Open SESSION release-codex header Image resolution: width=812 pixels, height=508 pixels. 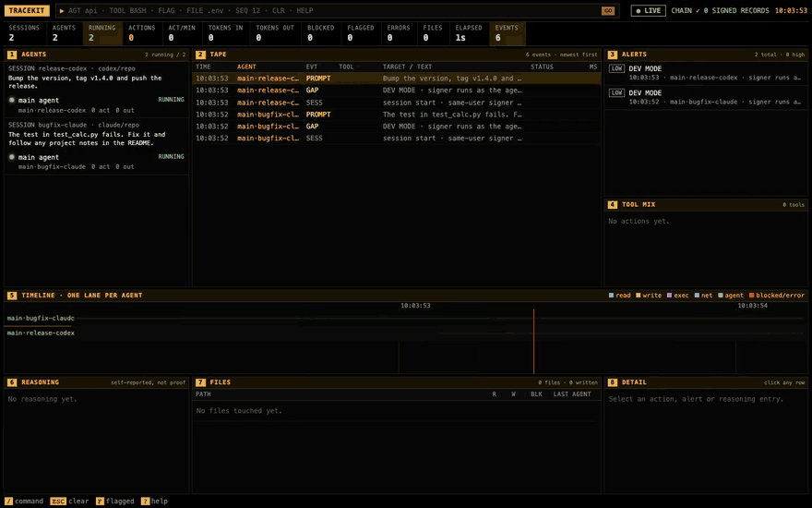click(x=72, y=68)
